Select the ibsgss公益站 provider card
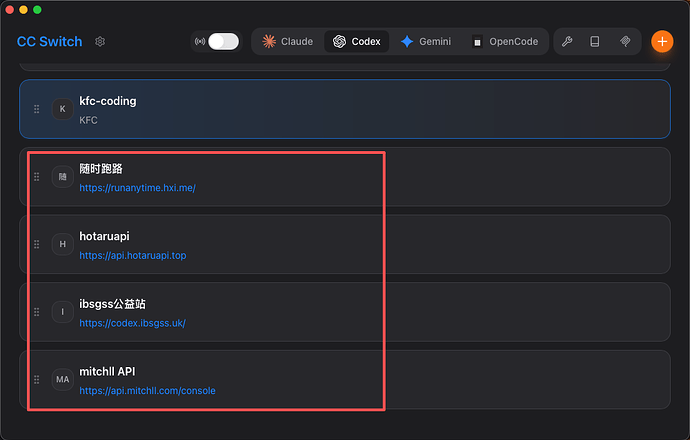690x440 pixels. click(450, 312)
